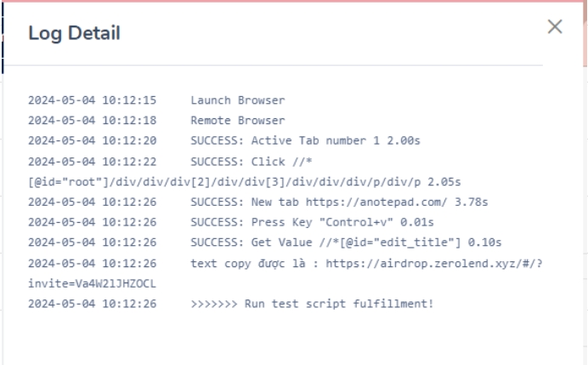
Task: Select the Launch Browser log entry
Action: pyautogui.click(x=237, y=100)
